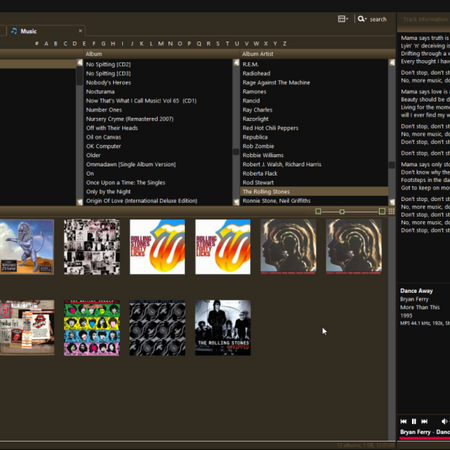Screen dimensions: 450x450
Task: Click the volume speaker icon
Action: pos(444,421)
